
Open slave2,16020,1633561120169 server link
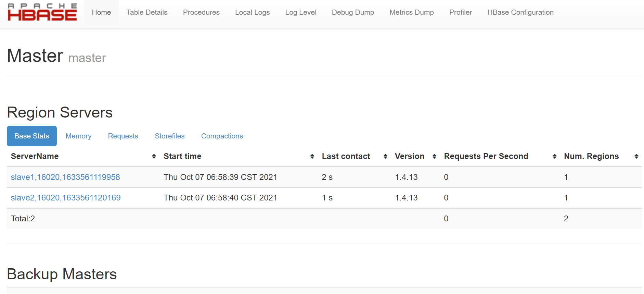66,198
